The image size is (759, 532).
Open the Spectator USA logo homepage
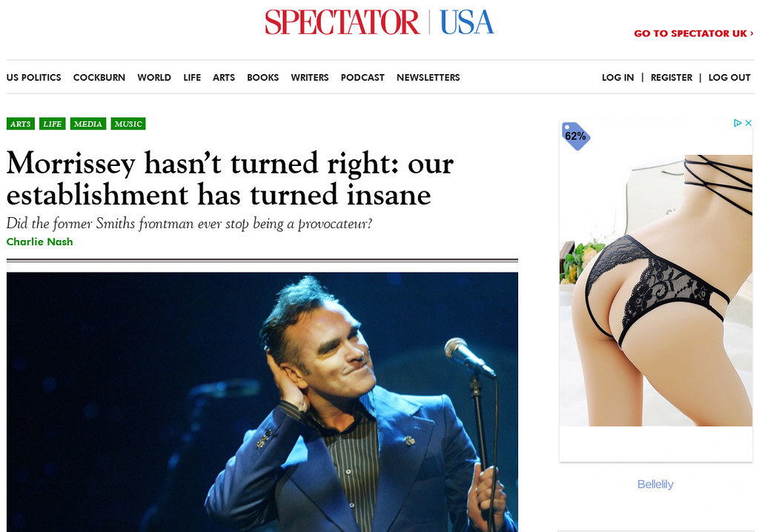click(x=379, y=22)
